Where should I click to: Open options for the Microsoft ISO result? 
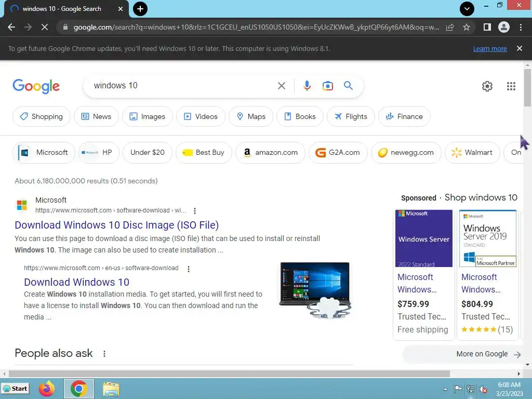(195, 211)
